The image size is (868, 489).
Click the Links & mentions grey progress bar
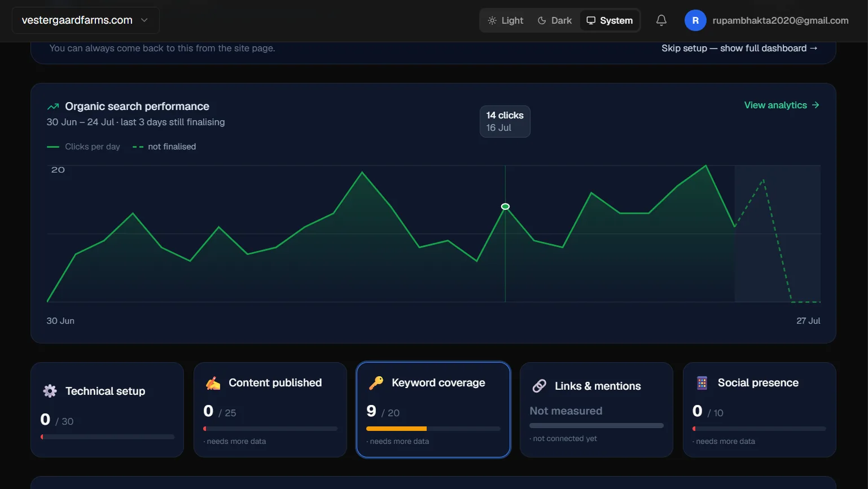(597, 426)
